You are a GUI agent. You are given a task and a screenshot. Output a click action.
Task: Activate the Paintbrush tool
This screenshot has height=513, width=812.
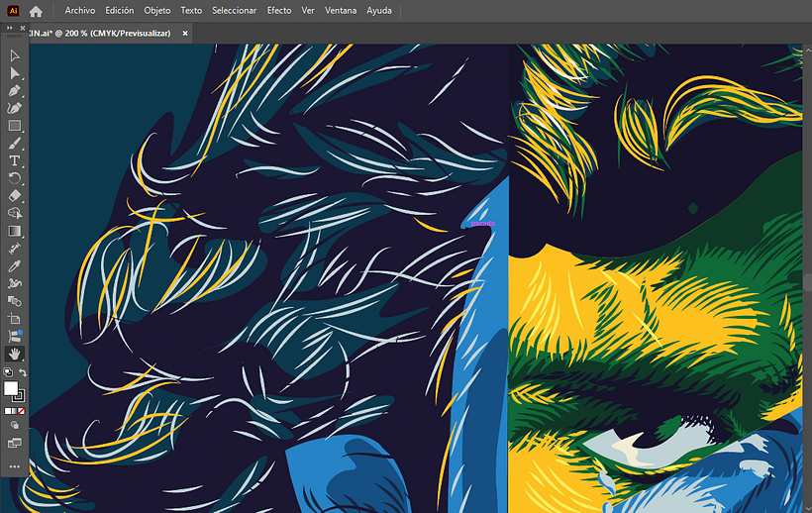pyautogui.click(x=15, y=144)
